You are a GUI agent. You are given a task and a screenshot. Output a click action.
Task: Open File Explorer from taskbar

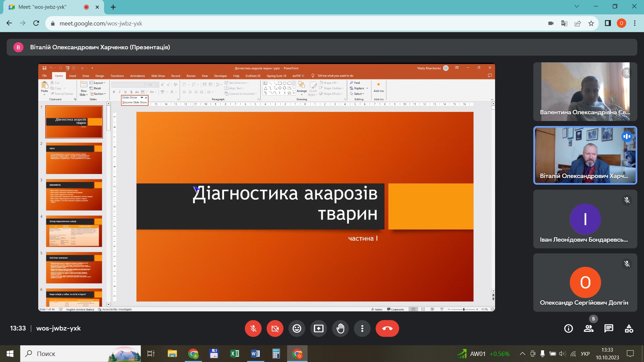click(x=172, y=354)
